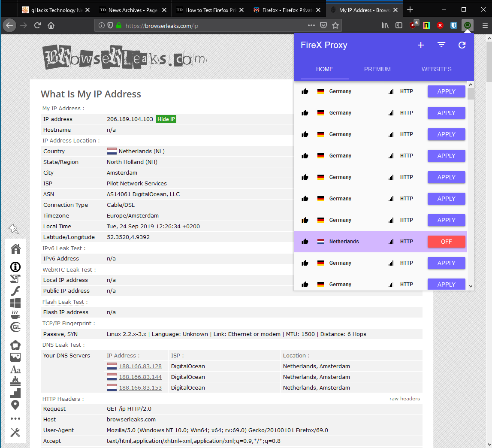
Task: Apply the Germany proxy directly below Netherlands
Action: click(x=446, y=263)
